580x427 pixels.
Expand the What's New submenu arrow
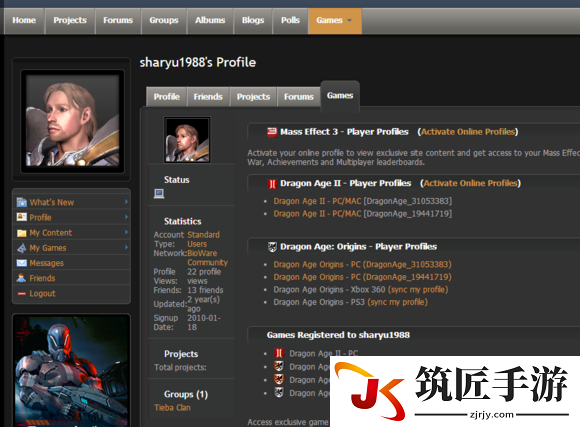(x=127, y=202)
